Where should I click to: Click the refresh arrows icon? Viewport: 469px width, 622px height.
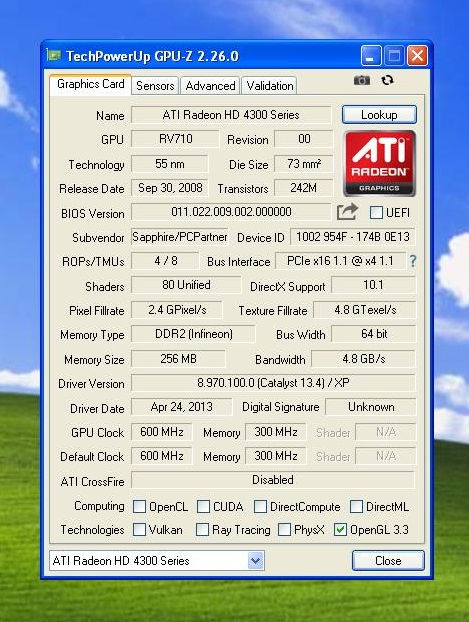[387, 81]
